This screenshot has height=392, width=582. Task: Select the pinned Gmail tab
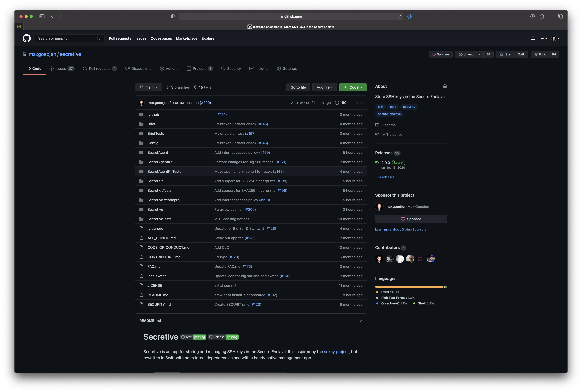(19, 27)
